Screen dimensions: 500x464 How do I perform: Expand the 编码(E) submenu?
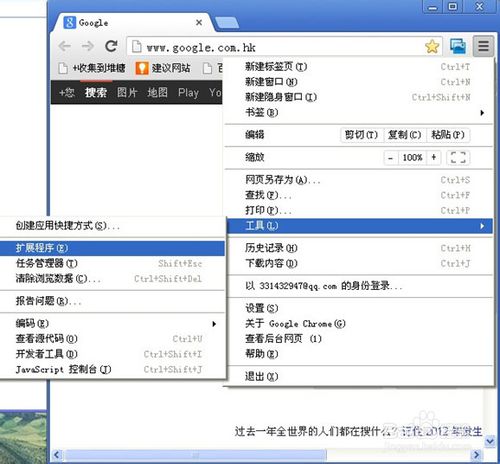pyautogui.click(x=112, y=324)
